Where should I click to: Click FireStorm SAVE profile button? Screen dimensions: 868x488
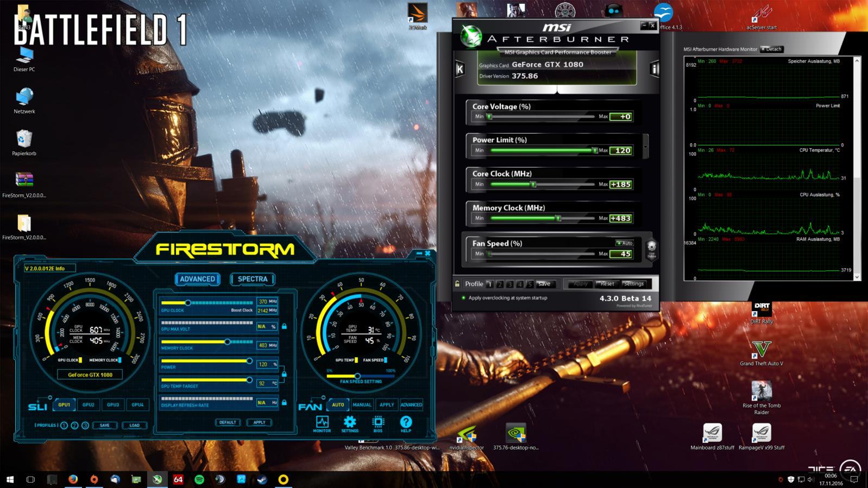point(105,426)
